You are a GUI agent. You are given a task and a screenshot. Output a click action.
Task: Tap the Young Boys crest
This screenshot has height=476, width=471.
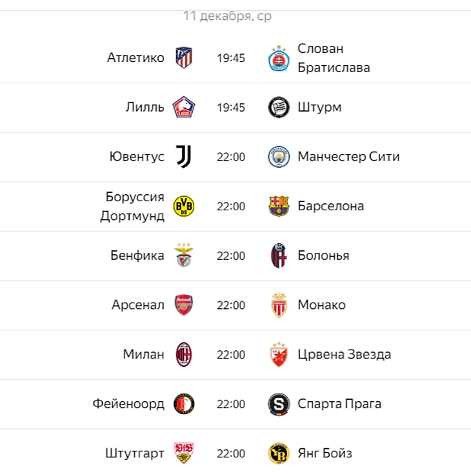pyautogui.click(x=279, y=453)
